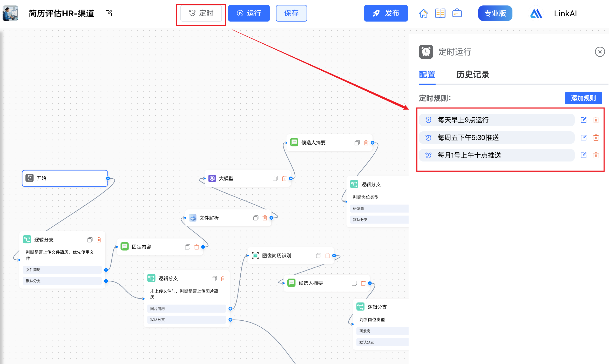Select the 开始 node on the canvas
The width and height of the screenshot is (609, 364).
click(65, 178)
